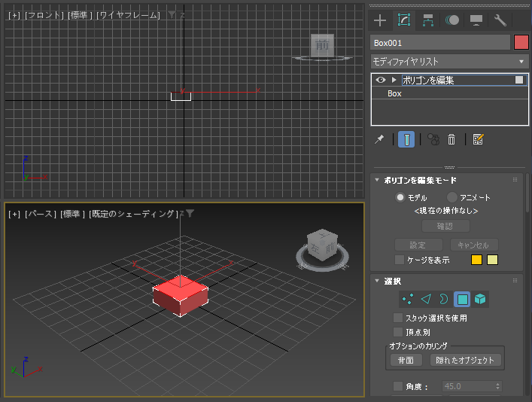Toggle the Show End Result icon
This screenshot has height=402, width=532.
point(406,139)
